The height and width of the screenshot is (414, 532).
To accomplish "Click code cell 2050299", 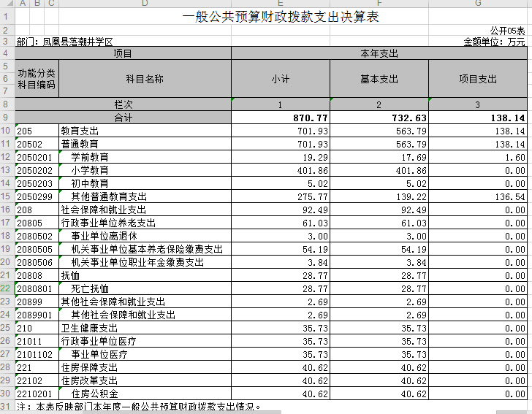I will [37, 196].
